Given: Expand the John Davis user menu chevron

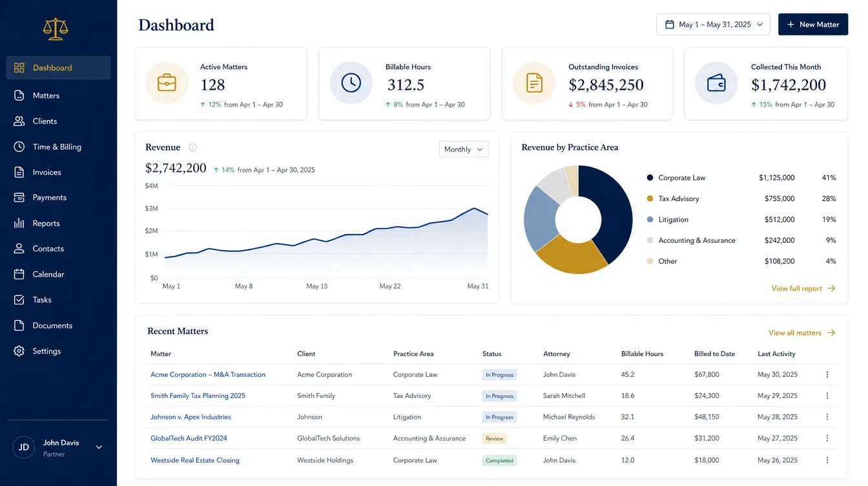Looking at the screenshot, I should [99, 447].
